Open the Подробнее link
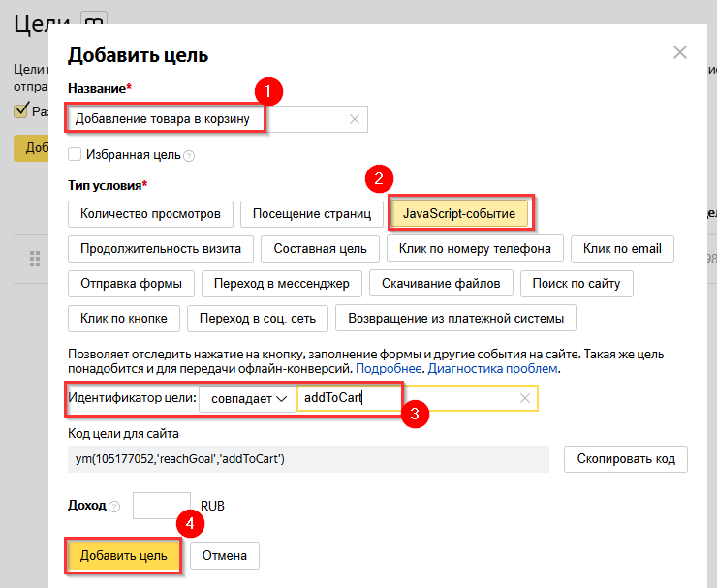 click(389, 369)
